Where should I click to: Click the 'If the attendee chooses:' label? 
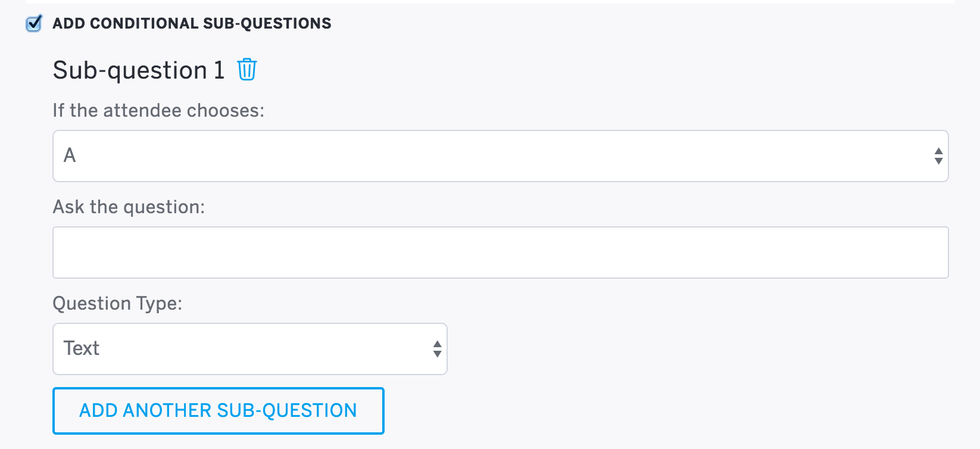(x=158, y=111)
